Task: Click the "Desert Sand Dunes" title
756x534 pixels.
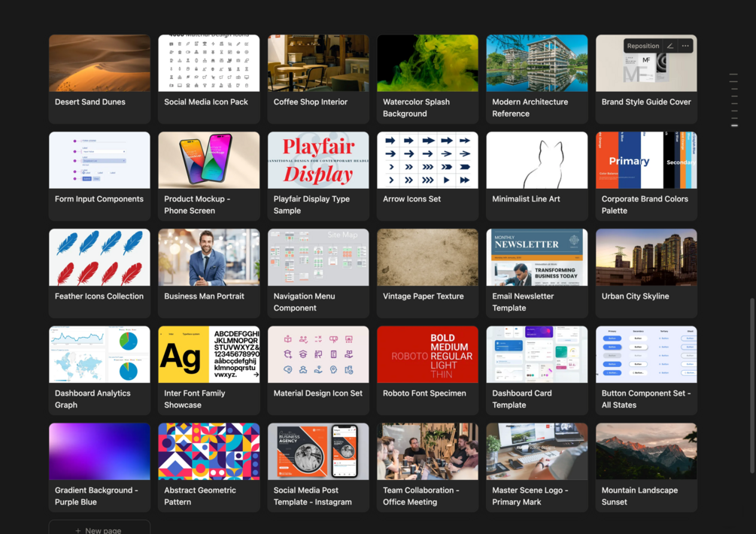Action: pos(90,102)
